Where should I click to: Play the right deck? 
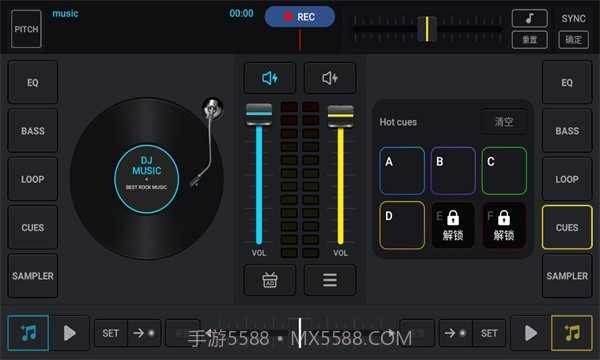click(x=530, y=333)
